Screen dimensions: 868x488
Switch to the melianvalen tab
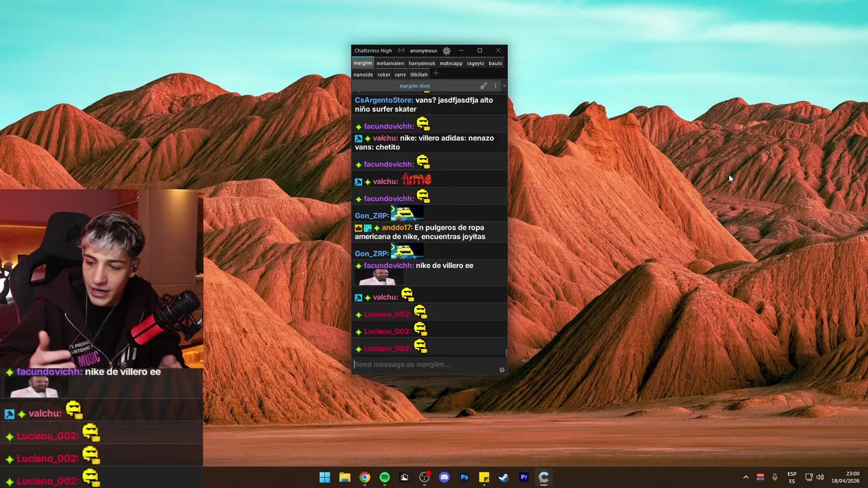pos(390,63)
